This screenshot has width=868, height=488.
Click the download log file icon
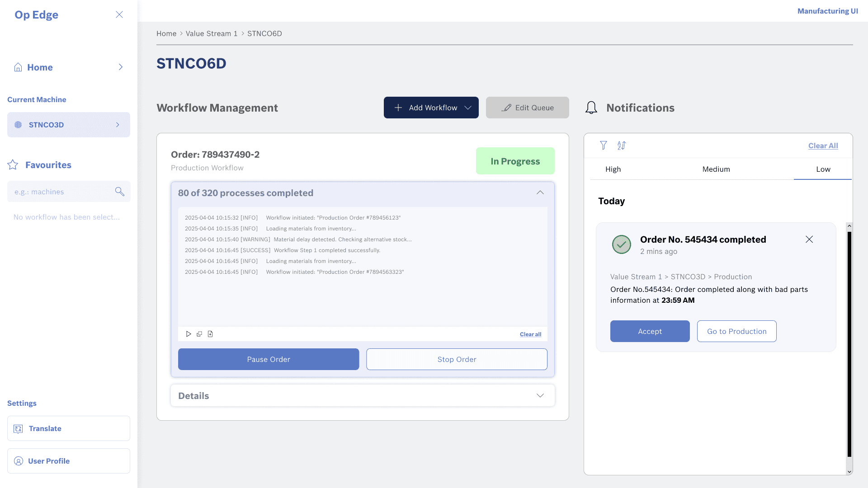[x=210, y=334]
